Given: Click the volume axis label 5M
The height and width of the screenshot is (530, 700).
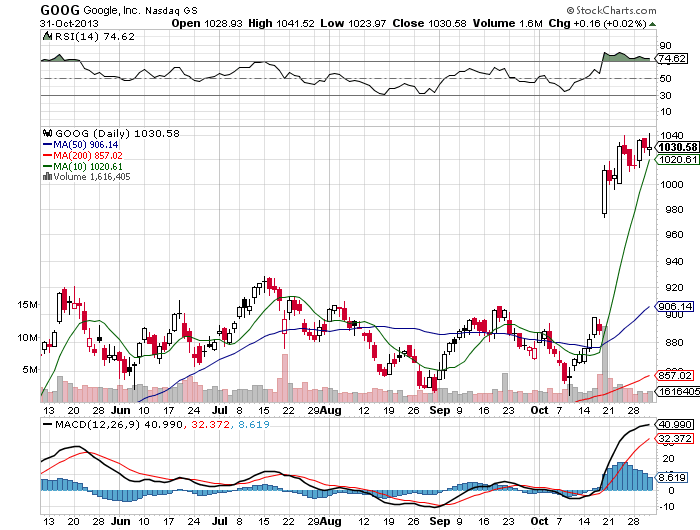Looking at the screenshot, I should (x=29, y=369).
